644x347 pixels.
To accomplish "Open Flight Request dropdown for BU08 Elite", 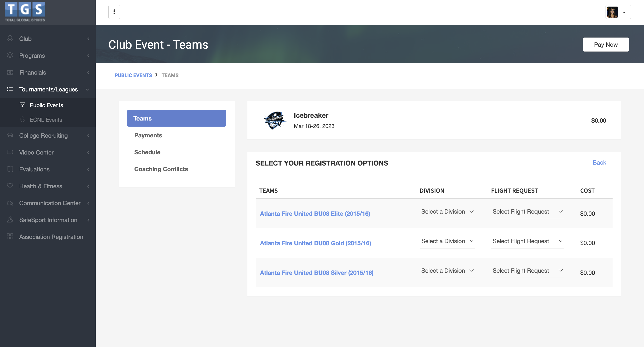I will coord(527,212).
